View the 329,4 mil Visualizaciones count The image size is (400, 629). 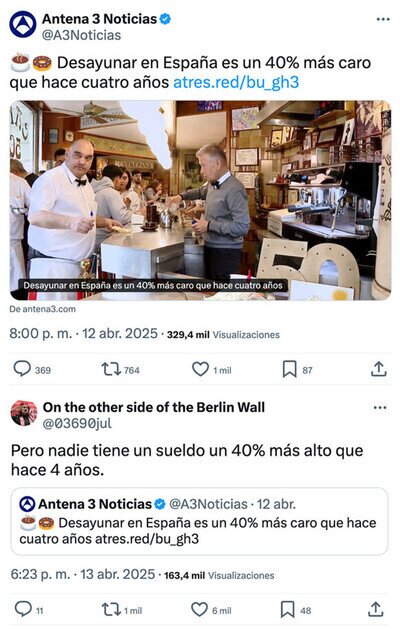223,335
